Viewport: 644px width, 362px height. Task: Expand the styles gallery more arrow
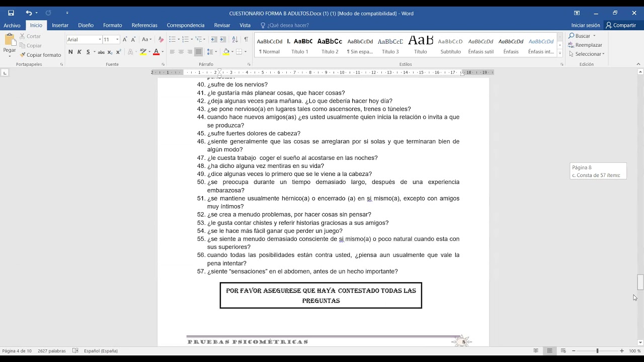[560, 53]
